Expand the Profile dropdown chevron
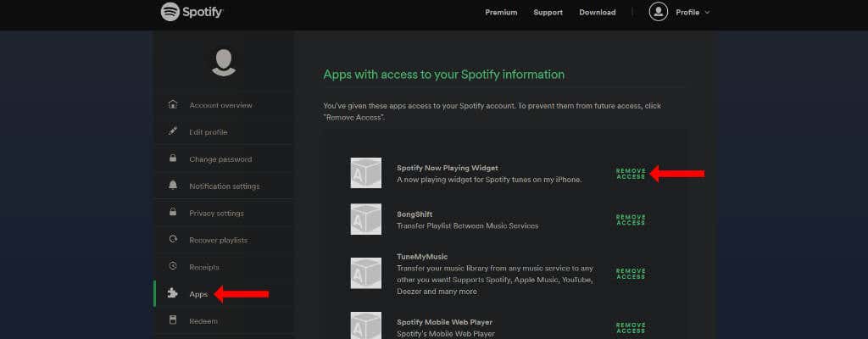The image size is (868, 339). click(707, 13)
